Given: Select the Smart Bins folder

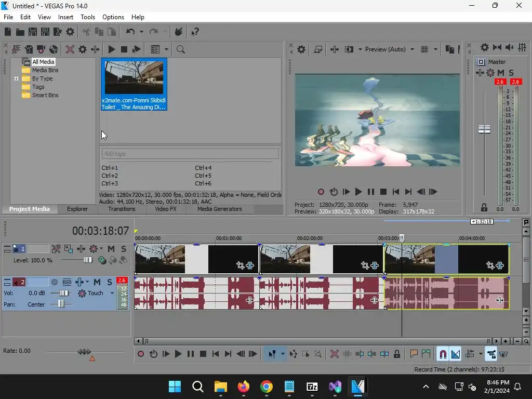Looking at the screenshot, I should [45, 96].
